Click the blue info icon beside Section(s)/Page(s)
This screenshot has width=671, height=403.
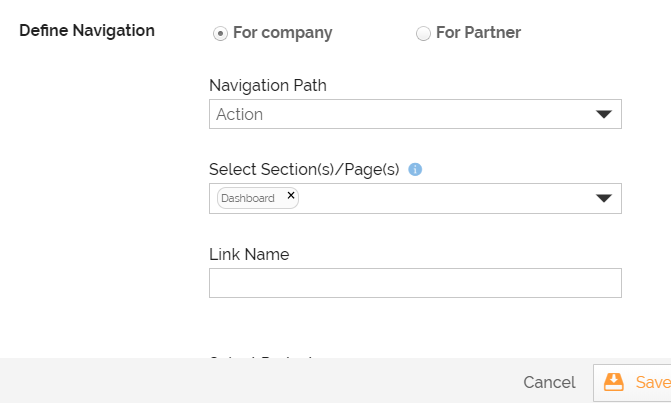(x=415, y=169)
